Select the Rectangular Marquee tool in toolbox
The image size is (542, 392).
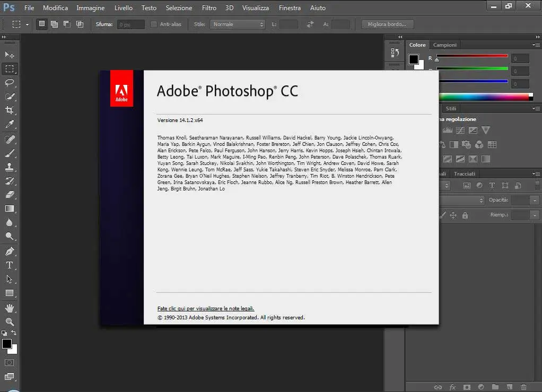(x=10, y=69)
